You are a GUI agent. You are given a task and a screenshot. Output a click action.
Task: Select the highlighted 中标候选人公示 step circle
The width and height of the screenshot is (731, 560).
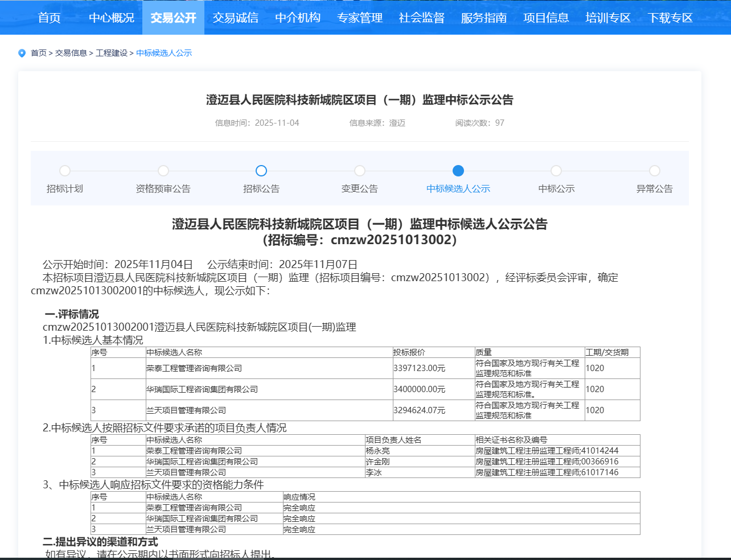(458, 171)
